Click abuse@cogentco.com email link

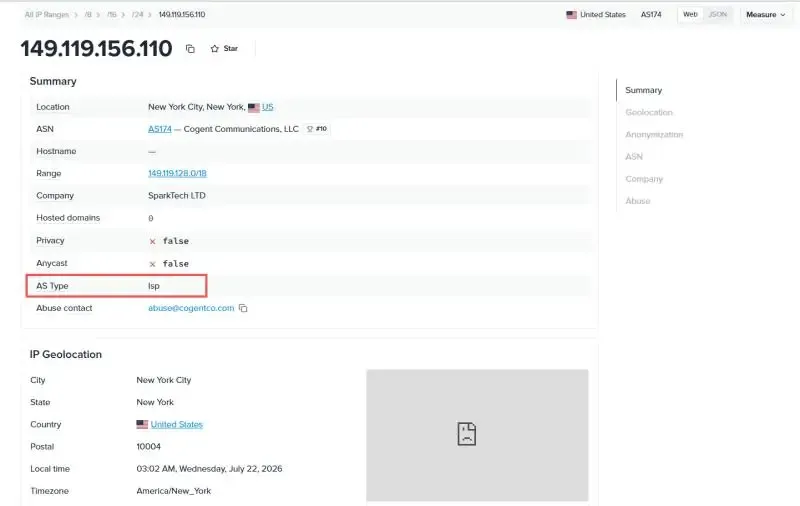coord(191,308)
